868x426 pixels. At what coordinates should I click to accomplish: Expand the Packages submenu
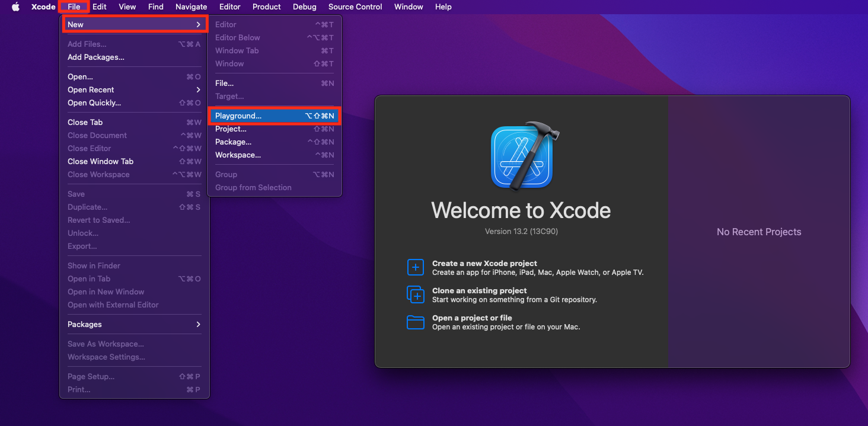(198, 324)
